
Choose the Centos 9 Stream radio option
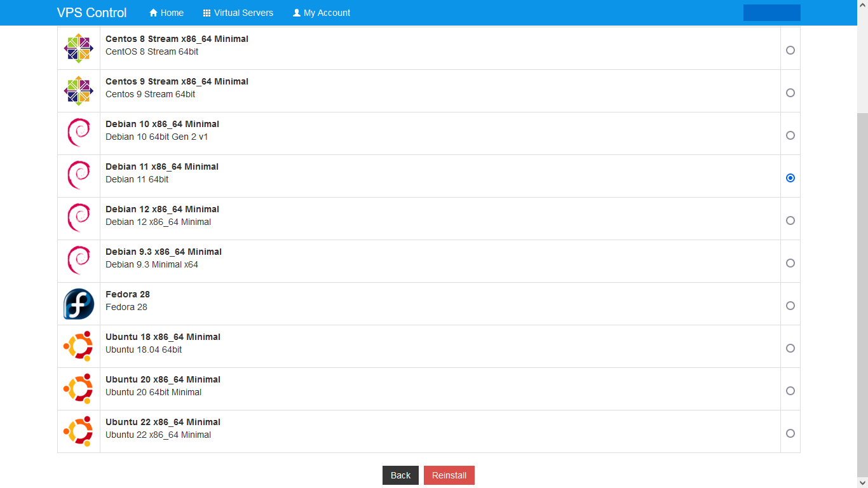click(x=790, y=93)
